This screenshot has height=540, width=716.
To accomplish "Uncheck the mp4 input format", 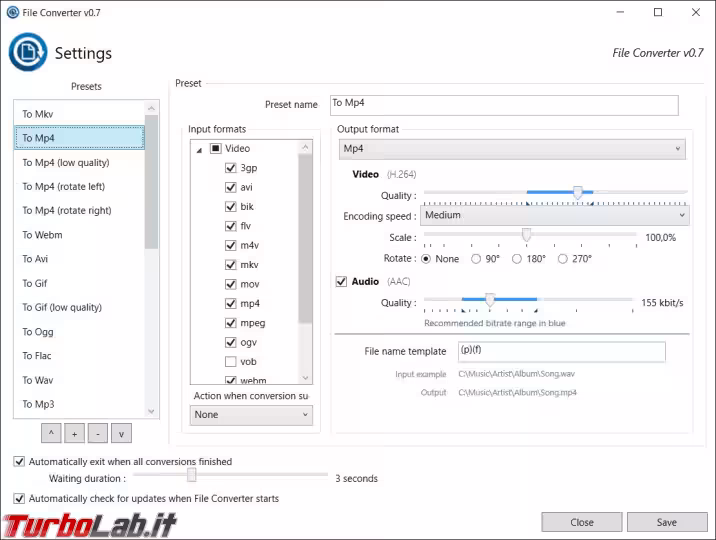I will 231,304.
